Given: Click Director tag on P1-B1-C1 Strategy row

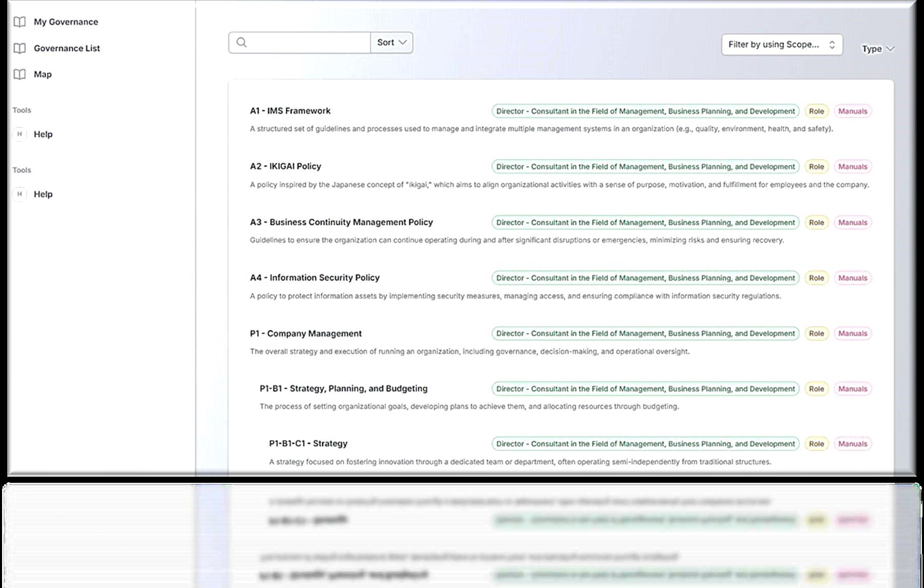Looking at the screenshot, I should point(645,444).
